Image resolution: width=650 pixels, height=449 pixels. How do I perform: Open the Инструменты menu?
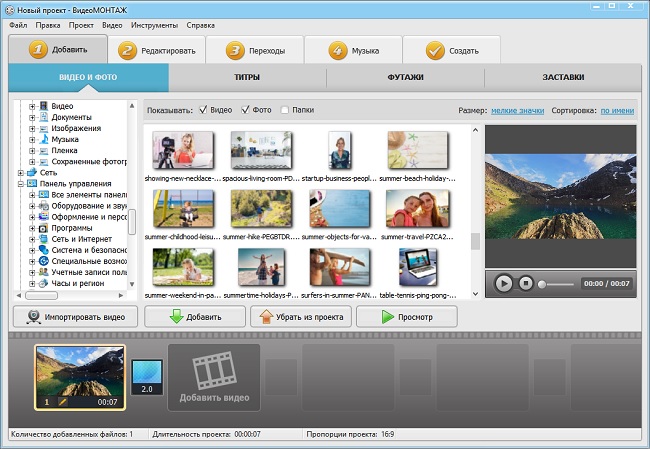(x=154, y=25)
